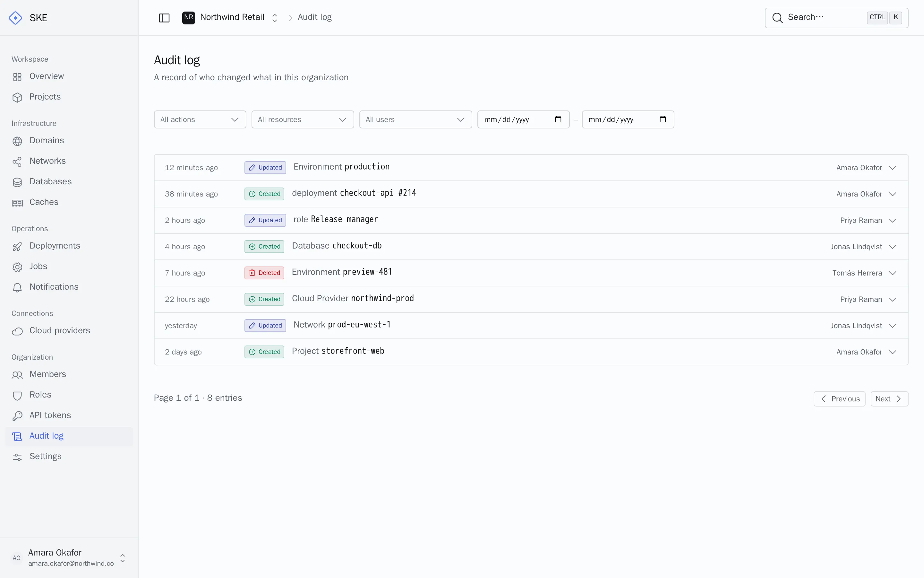Image resolution: width=924 pixels, height=578 pixels.
Task: Open the All users filter dropdown
Action: pos(415,120)
